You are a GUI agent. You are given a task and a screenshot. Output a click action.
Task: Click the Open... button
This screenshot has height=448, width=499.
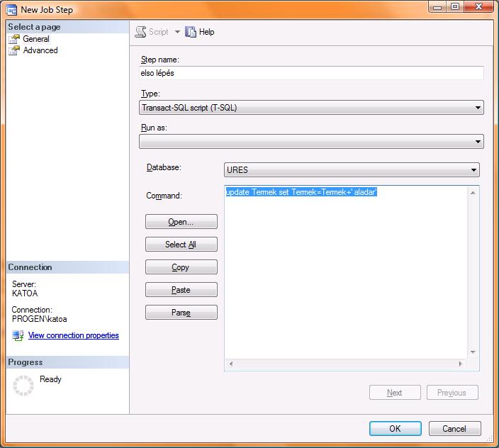click(181, 222)
